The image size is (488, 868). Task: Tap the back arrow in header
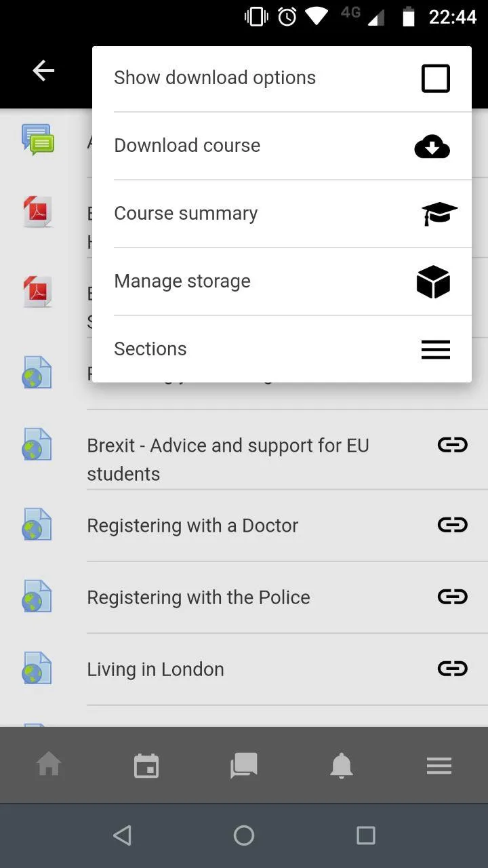click(43, 71)
